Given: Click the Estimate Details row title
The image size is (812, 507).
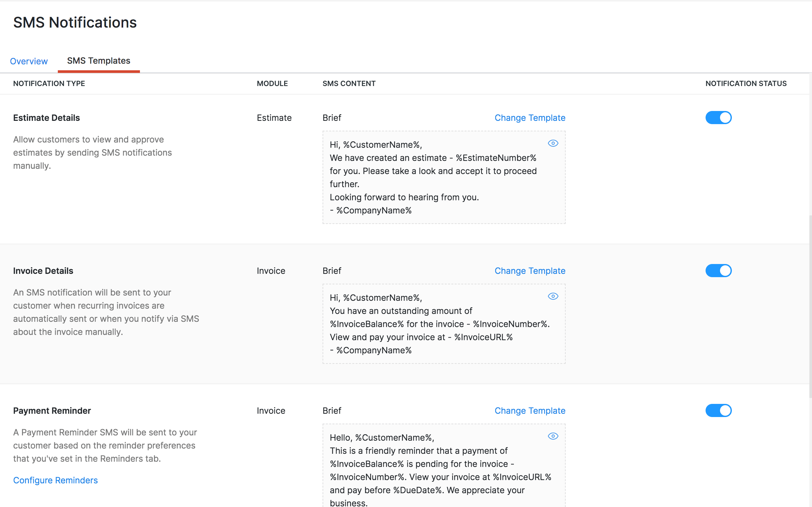Looking at the screenshot, I should coord(46,118).
